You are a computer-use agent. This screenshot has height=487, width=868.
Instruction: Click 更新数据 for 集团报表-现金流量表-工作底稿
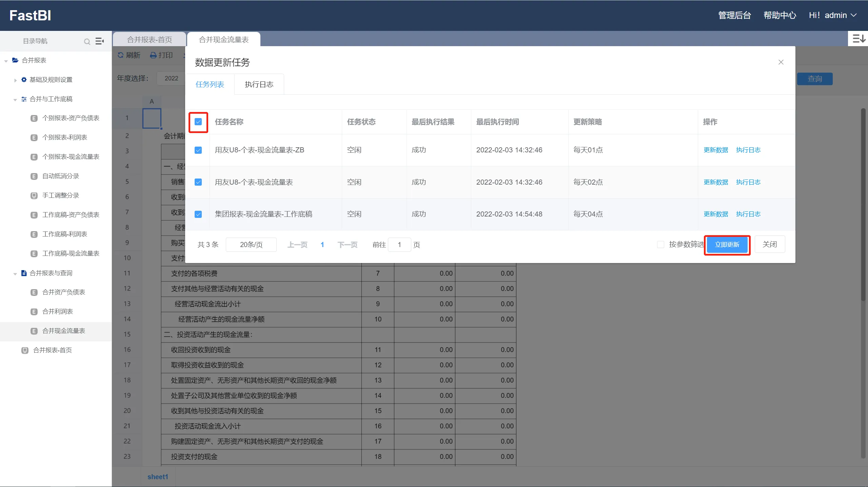[x=716, y=214]
